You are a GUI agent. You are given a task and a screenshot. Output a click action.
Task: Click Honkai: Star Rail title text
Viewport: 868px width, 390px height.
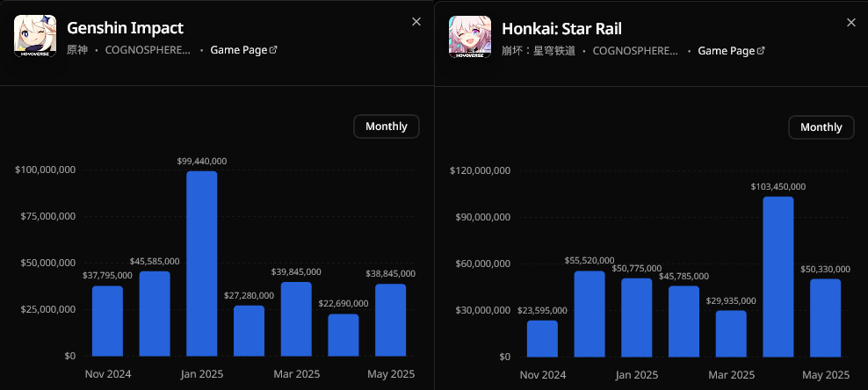(562, 28)
